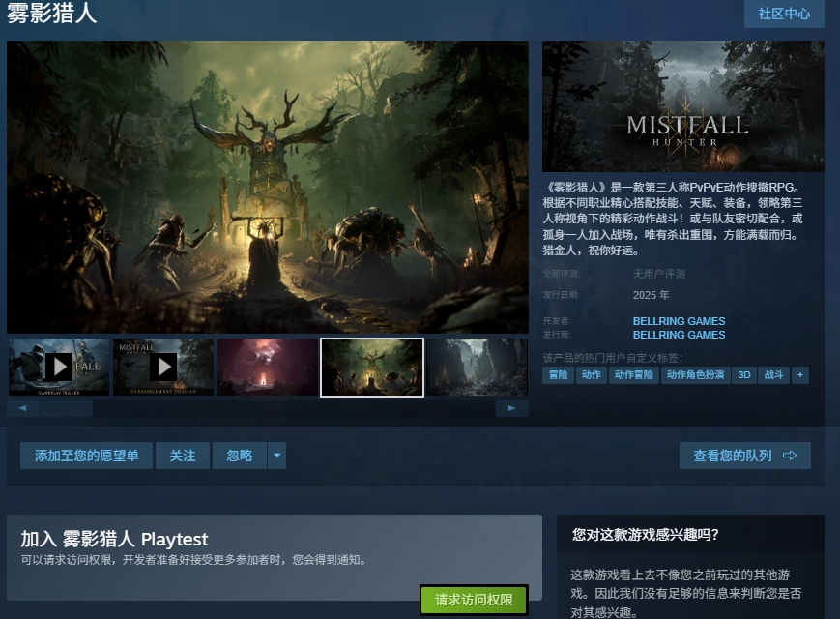The image size is (840, 619).
Task: Open developer link BELLRING GAMES
Action: 679,321
